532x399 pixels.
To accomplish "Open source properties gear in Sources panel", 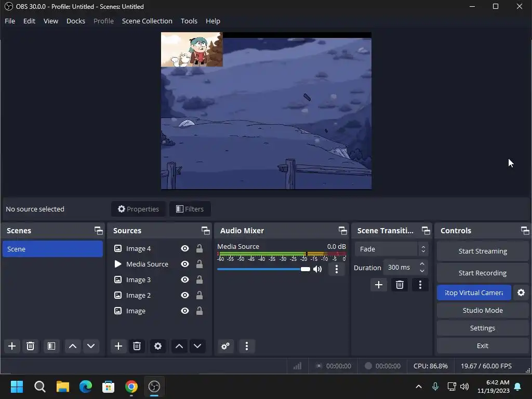I will 158,346.
